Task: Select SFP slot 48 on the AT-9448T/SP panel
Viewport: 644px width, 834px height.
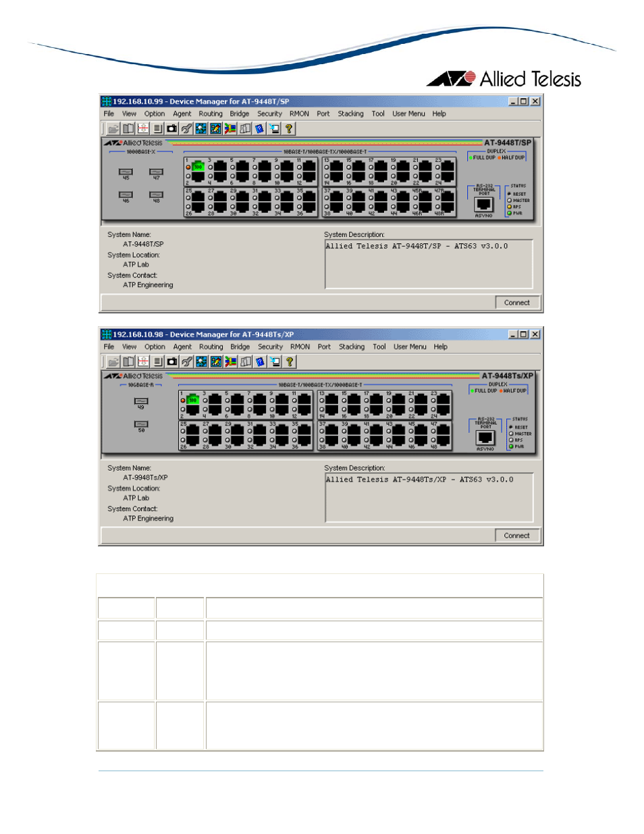Action: (156, 194)
